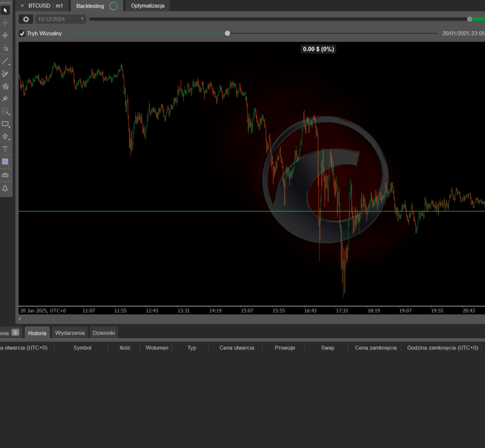
Task: Click the spinning backtest progress indicator
Action: 113,6
